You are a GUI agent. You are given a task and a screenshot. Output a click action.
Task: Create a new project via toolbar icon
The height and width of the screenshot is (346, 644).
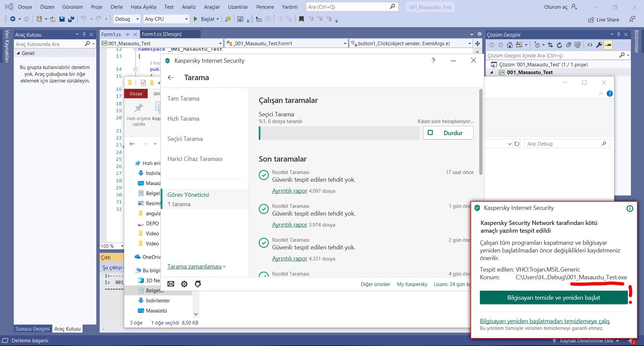[39, 19]
